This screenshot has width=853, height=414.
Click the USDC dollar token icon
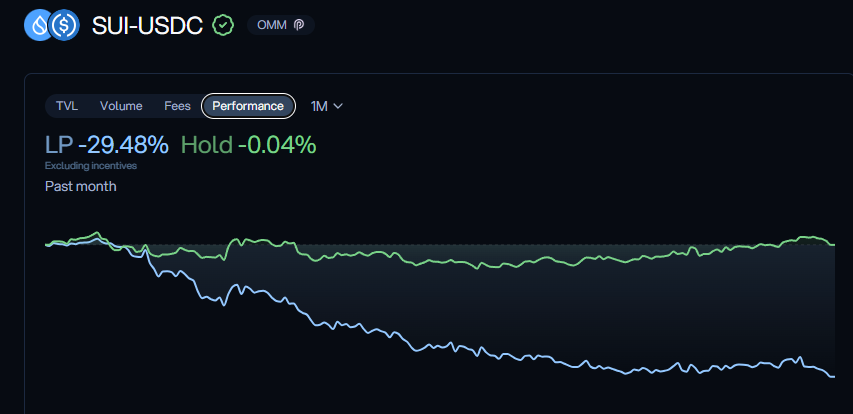(64, 25)
